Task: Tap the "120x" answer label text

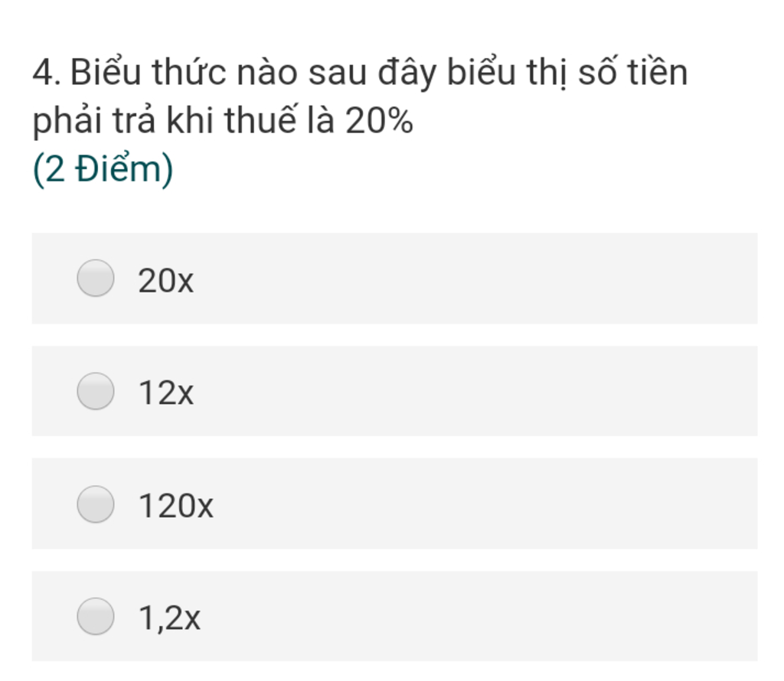Action: (176, 507)
